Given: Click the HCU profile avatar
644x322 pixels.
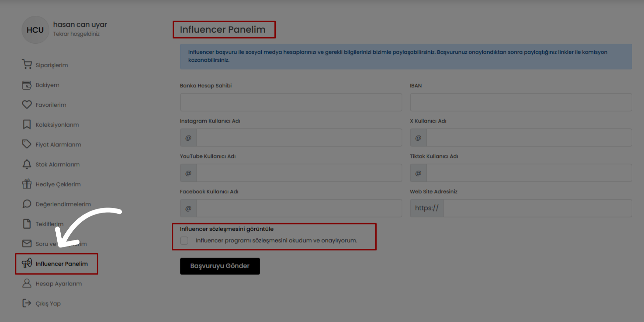Looking at the screenshot, I should [x=35, y=30].
